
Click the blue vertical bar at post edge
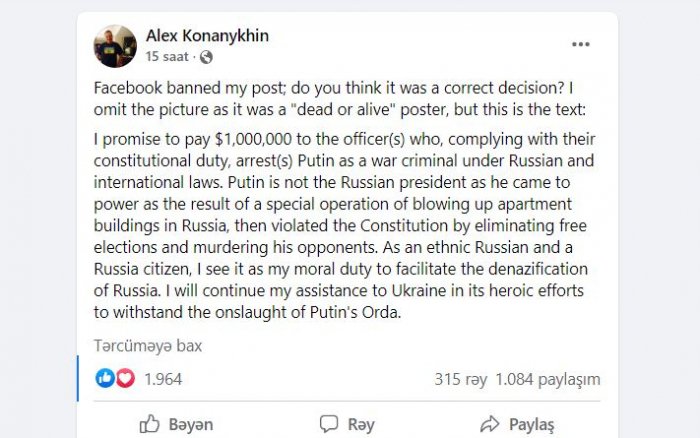click(78, 378)
